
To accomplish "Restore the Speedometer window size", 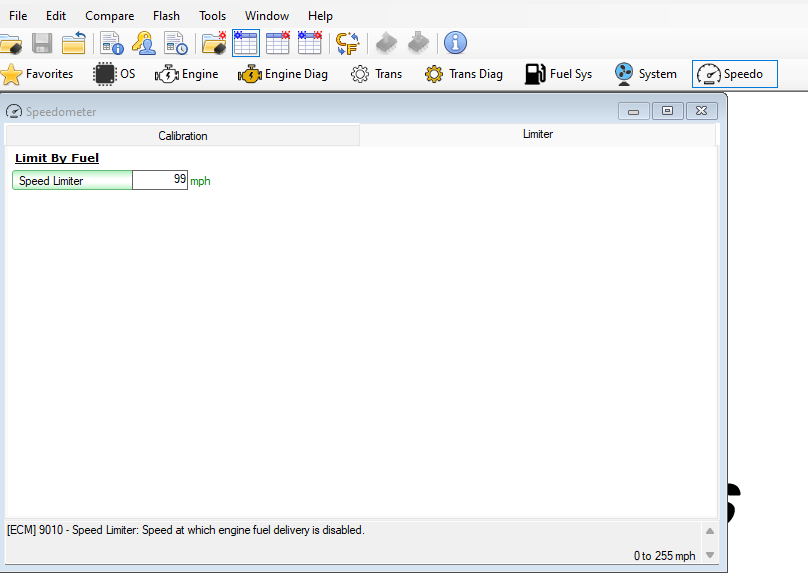I will pyautogui.click(x=668, y=111).
